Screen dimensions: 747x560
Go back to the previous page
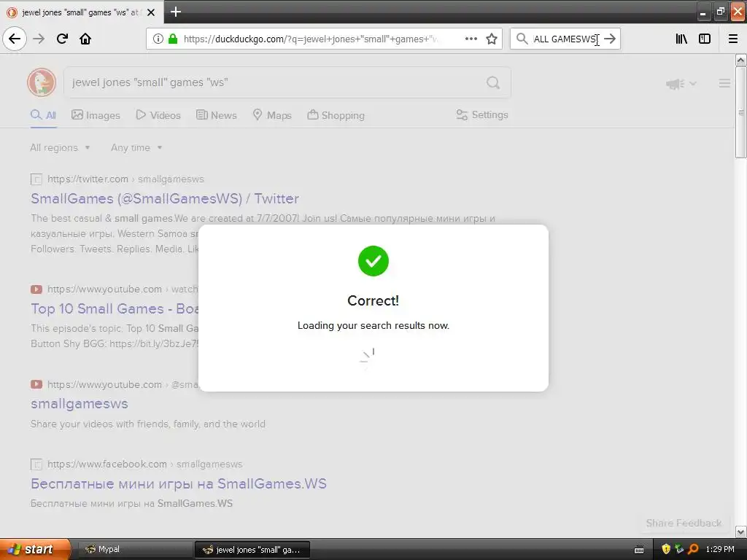coord(15,39)
